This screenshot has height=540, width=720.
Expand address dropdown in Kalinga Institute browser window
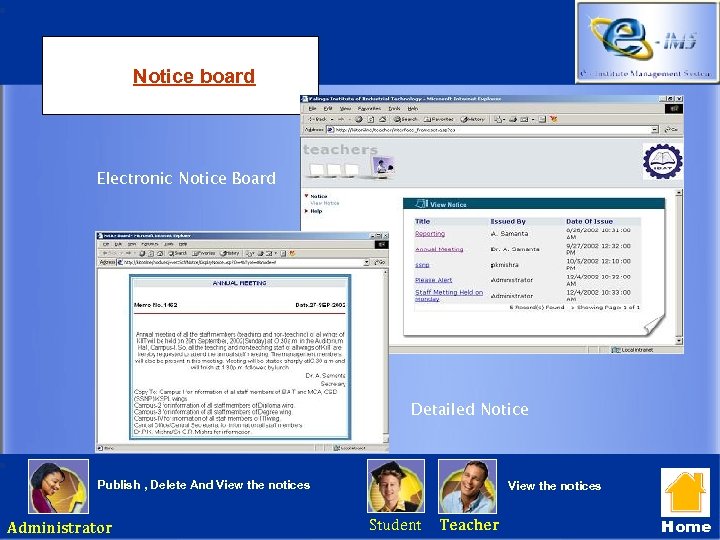655,130
